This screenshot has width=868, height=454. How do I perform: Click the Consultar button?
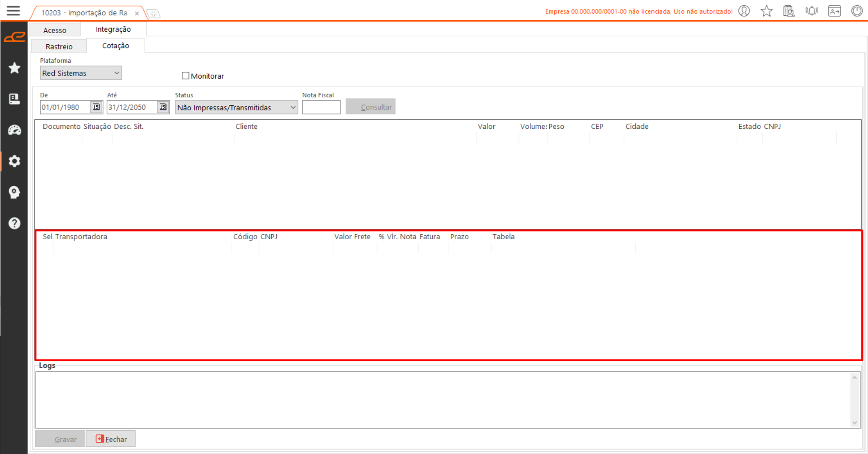370,107
